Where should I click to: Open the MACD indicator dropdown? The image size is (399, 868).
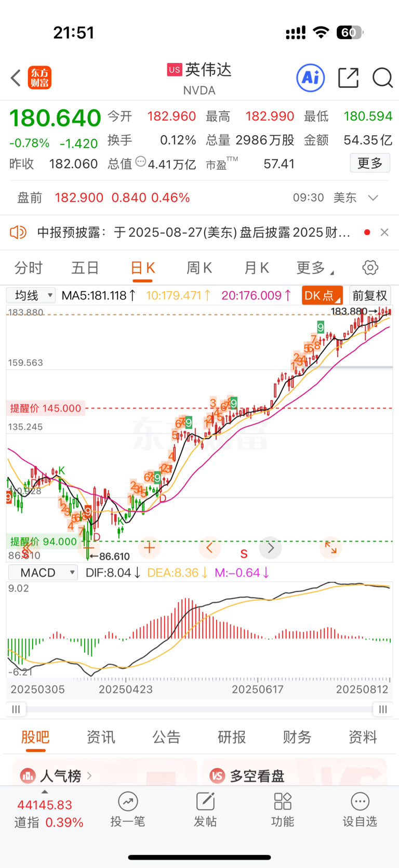(43, 573)
